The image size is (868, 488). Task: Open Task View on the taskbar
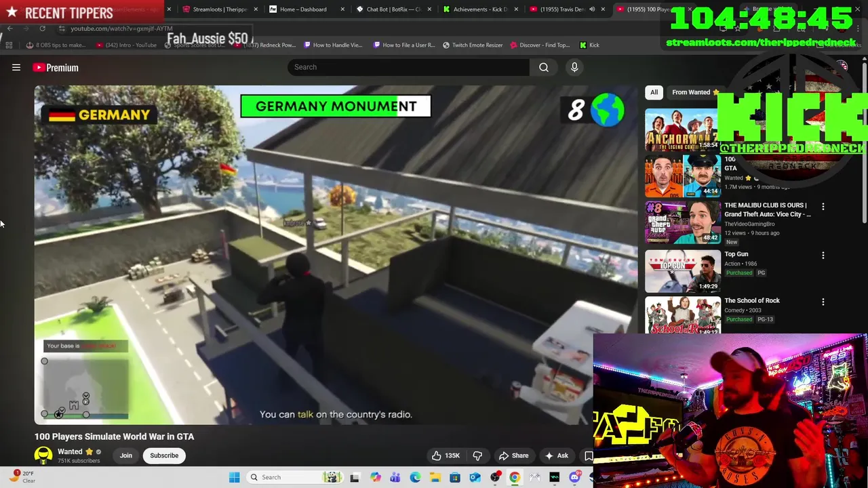pyautogui.click(x=354, y=477)
